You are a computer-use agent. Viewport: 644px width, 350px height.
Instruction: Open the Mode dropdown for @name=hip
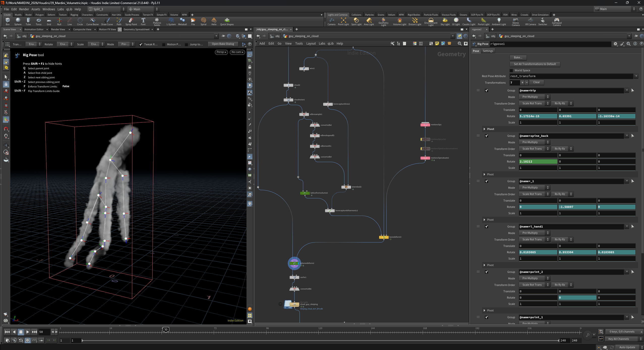pyautogui.click(x=534, y=97)
